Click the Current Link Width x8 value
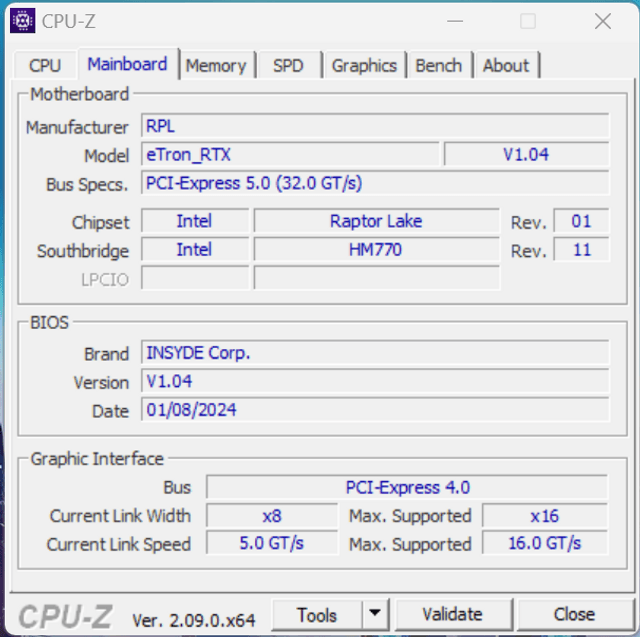 (272, 515)
